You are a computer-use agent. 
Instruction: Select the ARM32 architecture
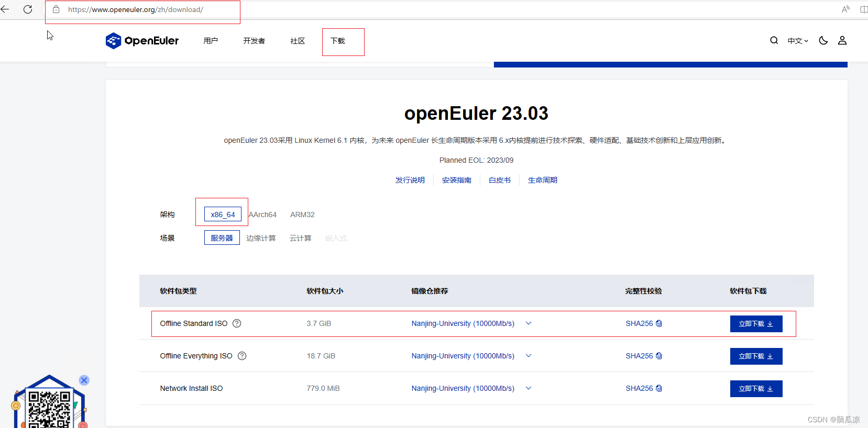click(x=302, y=215)
